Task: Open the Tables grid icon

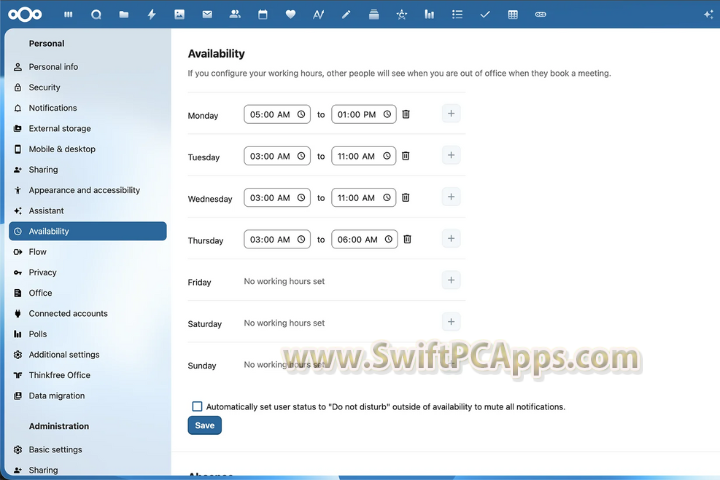Action: (513, 15)
